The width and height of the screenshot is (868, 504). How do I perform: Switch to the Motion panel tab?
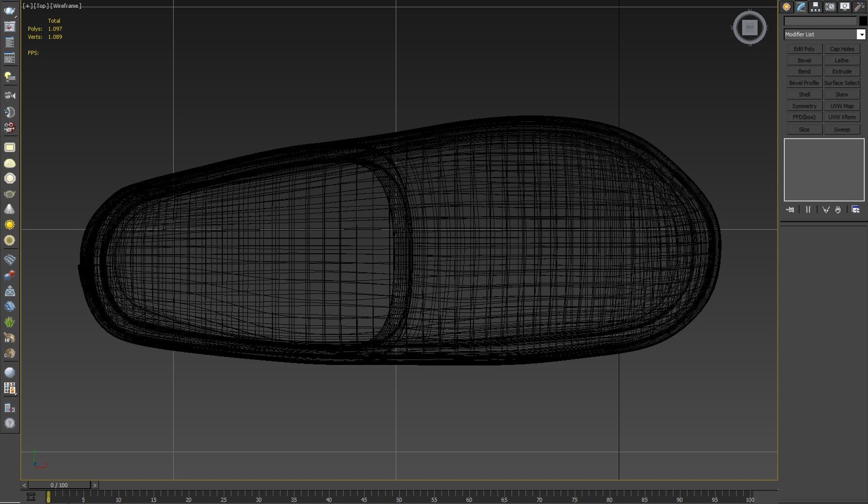830,7
